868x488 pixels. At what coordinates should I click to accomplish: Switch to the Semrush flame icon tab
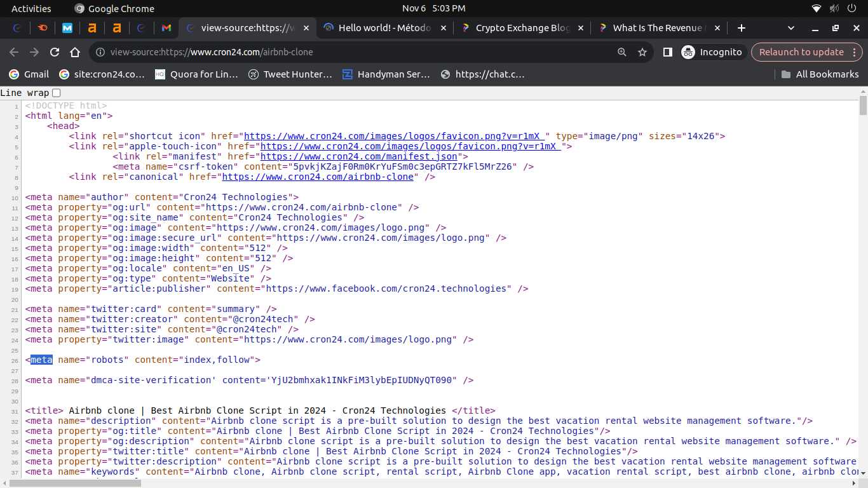(x=42, y=28)
